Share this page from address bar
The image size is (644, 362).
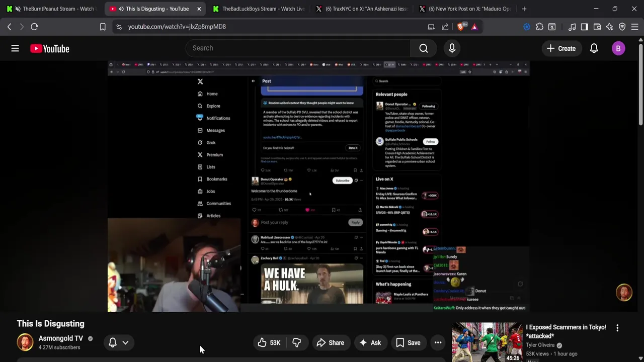(x=445, y=27)
